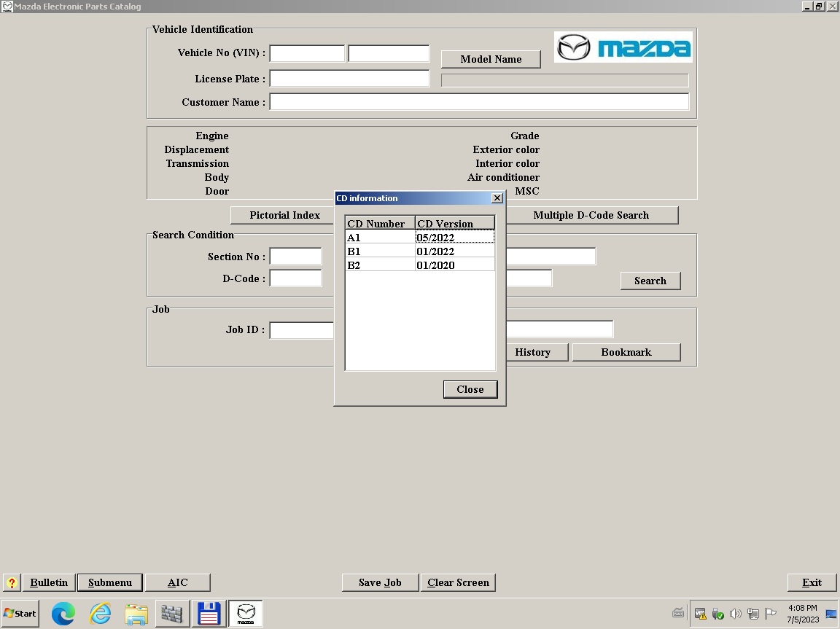840x629 pixels.
Task: Click the Section No field
Action: [x=296, y=256]
